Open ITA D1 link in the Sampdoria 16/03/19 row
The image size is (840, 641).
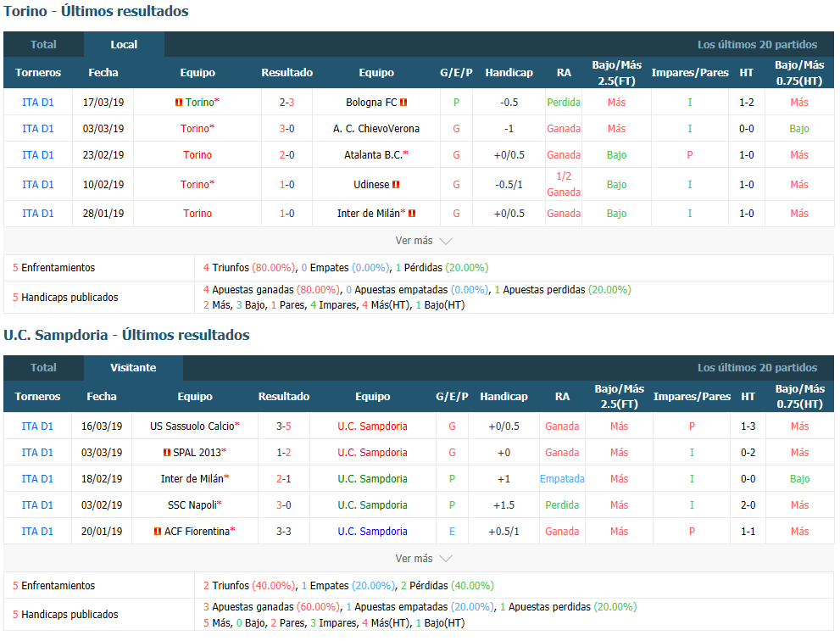click(37, 426)
